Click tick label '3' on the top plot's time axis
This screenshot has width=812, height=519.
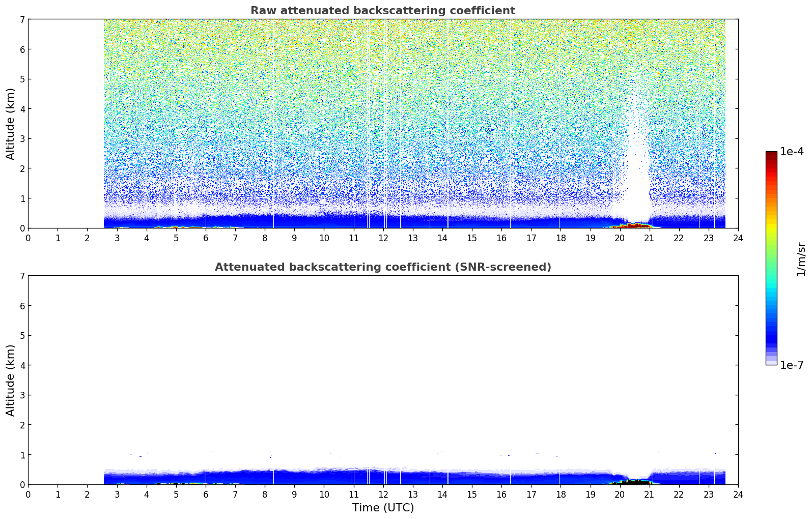(117, 238)
